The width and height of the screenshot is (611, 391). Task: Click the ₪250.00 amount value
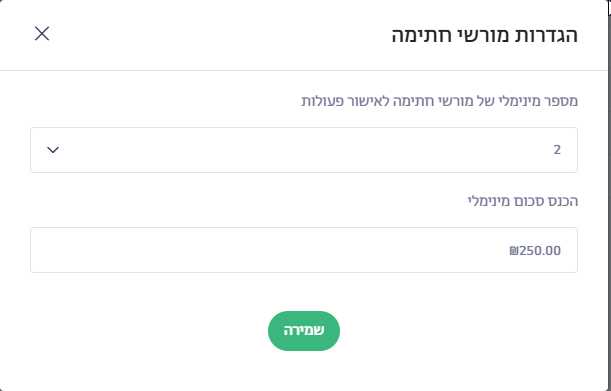click(x=535, y=250)
